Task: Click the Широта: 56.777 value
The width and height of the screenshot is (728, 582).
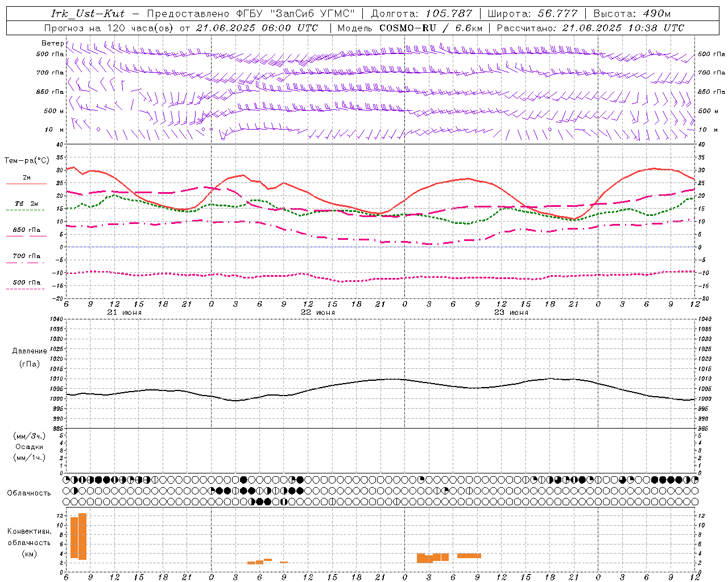Action: pyautogui.click(x=532, y=14)
